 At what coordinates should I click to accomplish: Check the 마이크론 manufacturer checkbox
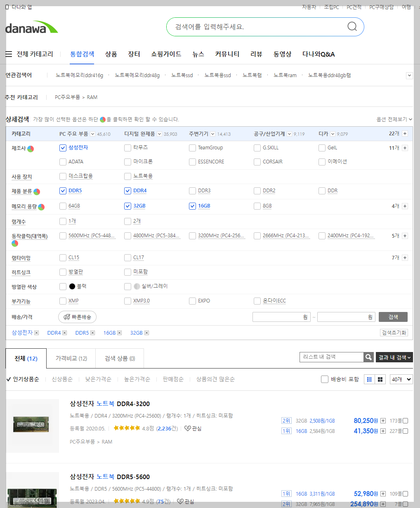pos(127,162)
